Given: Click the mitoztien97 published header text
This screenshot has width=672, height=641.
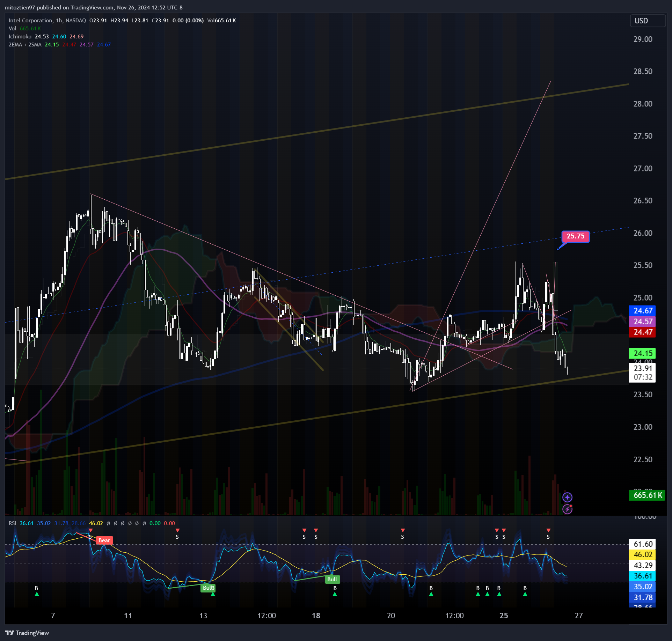Looking at the screenshot, I should pyautogui.click(x=94, y=8).
